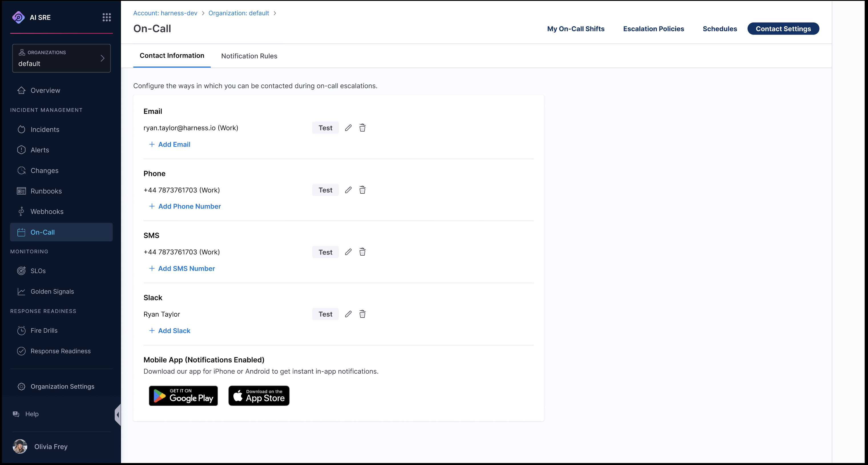Image resolution: width=868 pixels, height=465 pixels.
Task: Switch to the Notification Rules tab
Action: coord(249,56)
